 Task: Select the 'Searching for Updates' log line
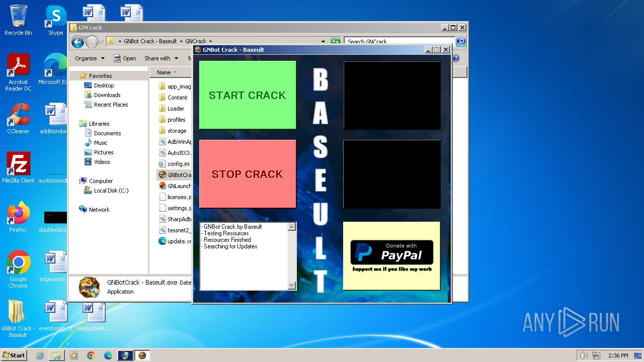coord(230,246)
